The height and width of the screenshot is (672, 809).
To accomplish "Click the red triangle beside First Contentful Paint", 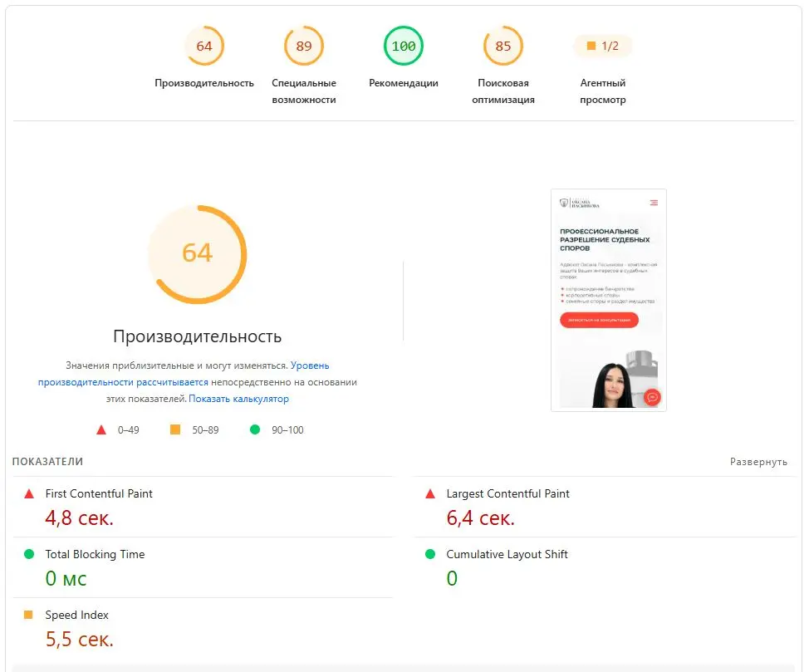I will point(29,494).
